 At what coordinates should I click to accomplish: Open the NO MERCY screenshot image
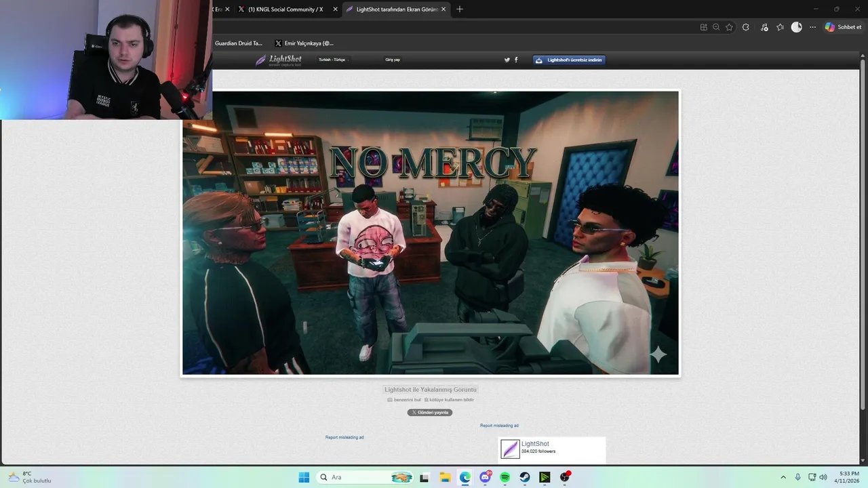[431, 233]
